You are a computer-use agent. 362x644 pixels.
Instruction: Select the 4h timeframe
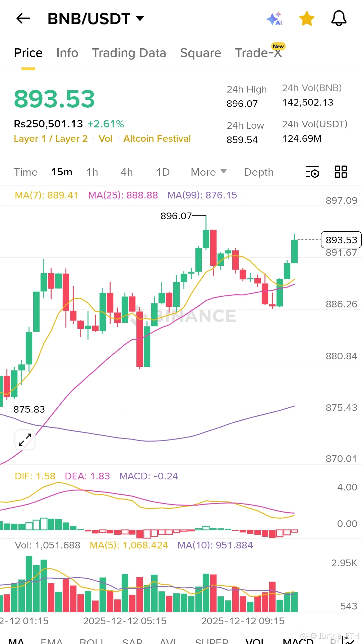pyautogui.click(x=127, y=172)
